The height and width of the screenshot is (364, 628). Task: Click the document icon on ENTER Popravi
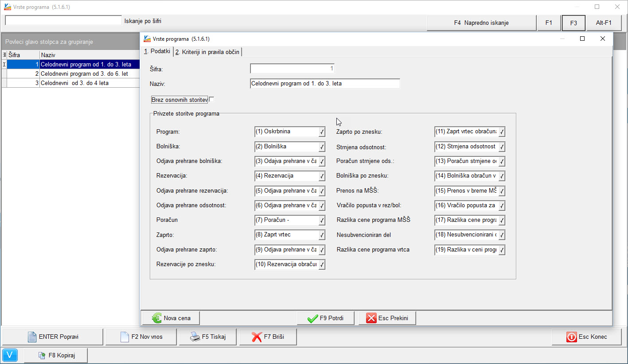32,337
